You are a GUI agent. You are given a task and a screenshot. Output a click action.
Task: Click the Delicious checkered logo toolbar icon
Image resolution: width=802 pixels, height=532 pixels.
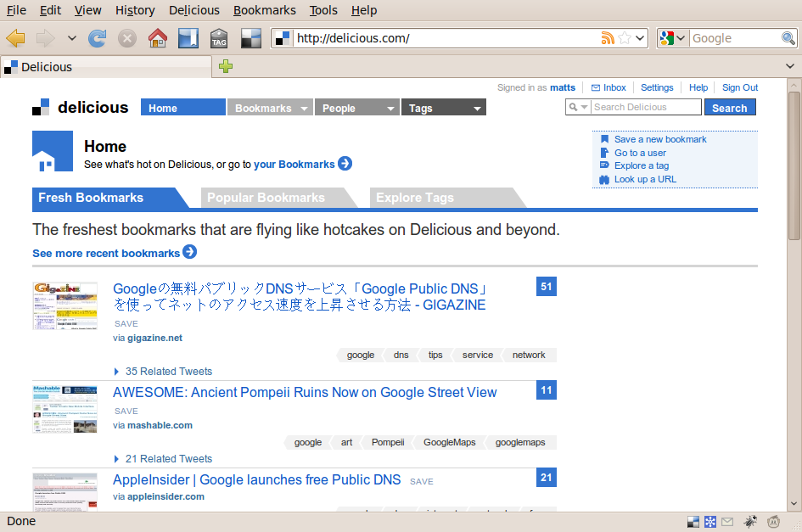coord(251,38)
